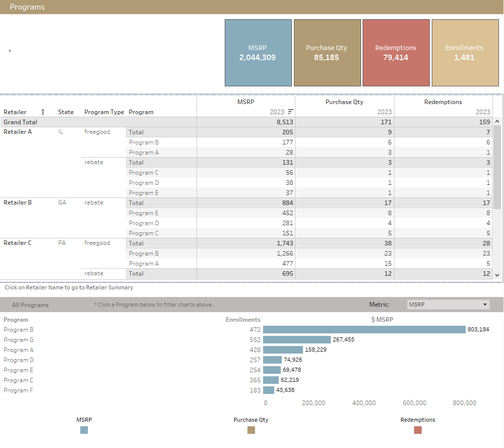
Task: Open Retailer A summary link
Action: 18,132
